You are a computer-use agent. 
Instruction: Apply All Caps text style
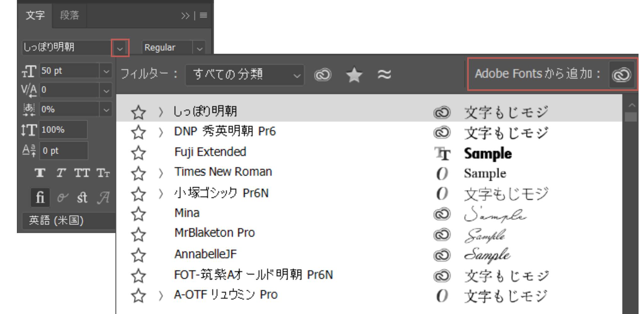click(x=82, y=173)
